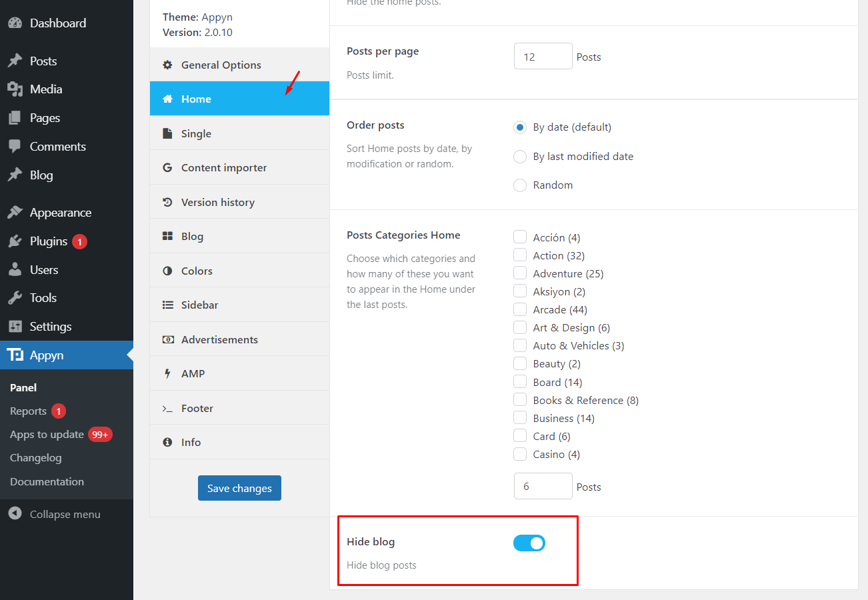Check the Board (14) category

coord(520,381)
